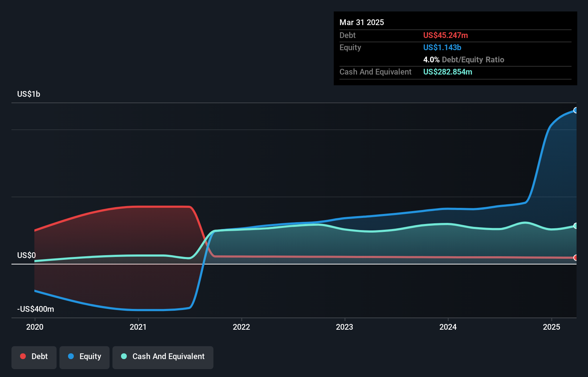Click the 2021 x-axis label
The image size is (588, 377).
(138, 327)
